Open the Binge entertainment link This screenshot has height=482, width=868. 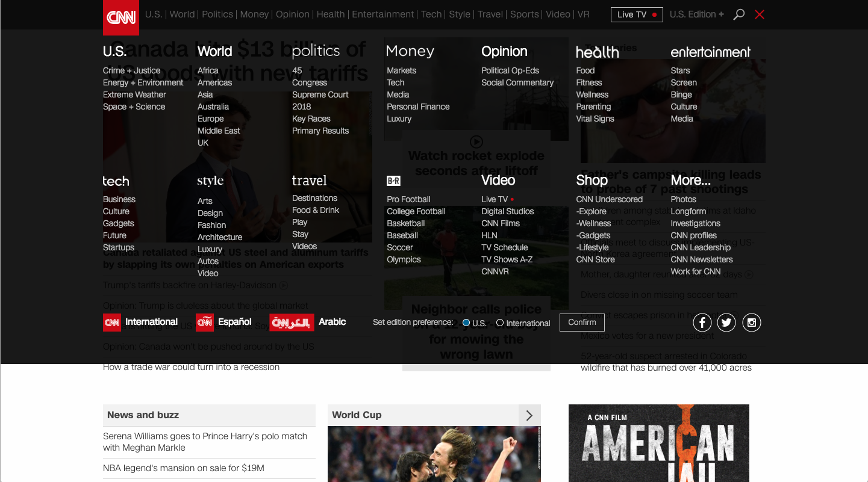click(681, 94)
